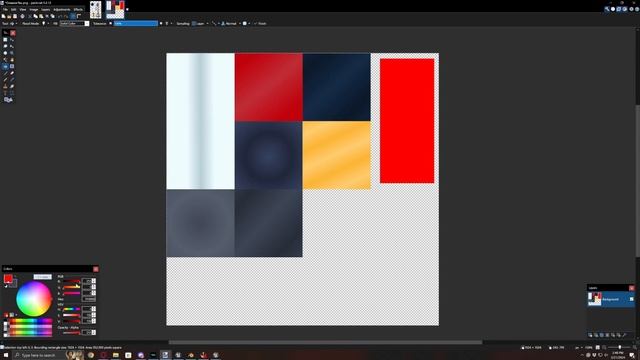This screenshot has width=640, height=360.
Task: Open the Edit menu
Action: (x=13, y=9)
